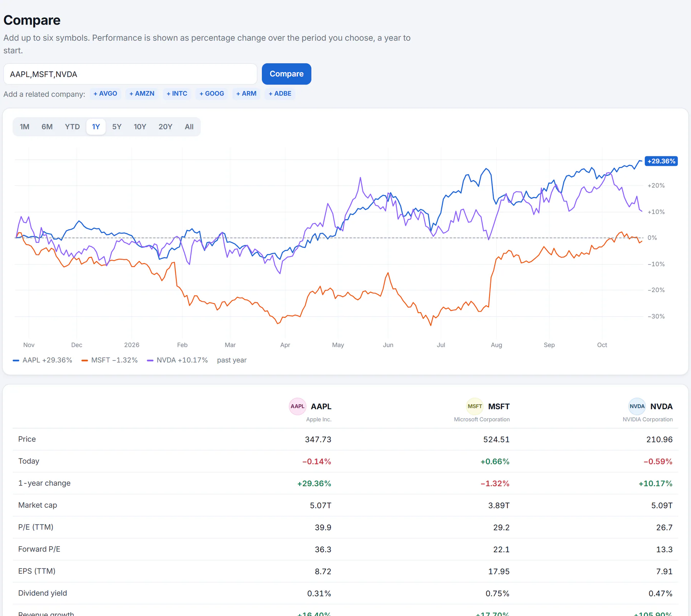Click AAPL P/E value 39.9
The height and width of the screenshot is (616, 691).
tap(323, 527)
